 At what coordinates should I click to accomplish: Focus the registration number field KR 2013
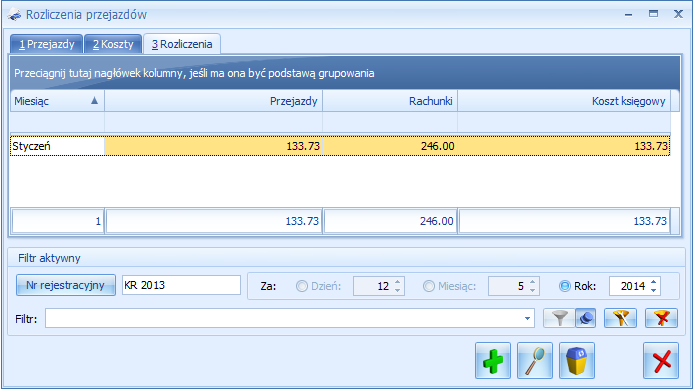(x=181, y=285)
